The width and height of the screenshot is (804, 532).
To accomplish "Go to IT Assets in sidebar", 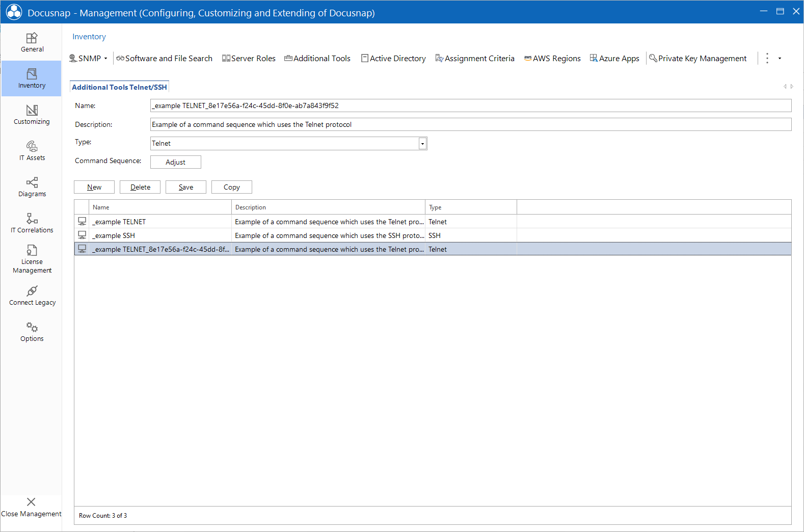I will [x=32, y=151].
